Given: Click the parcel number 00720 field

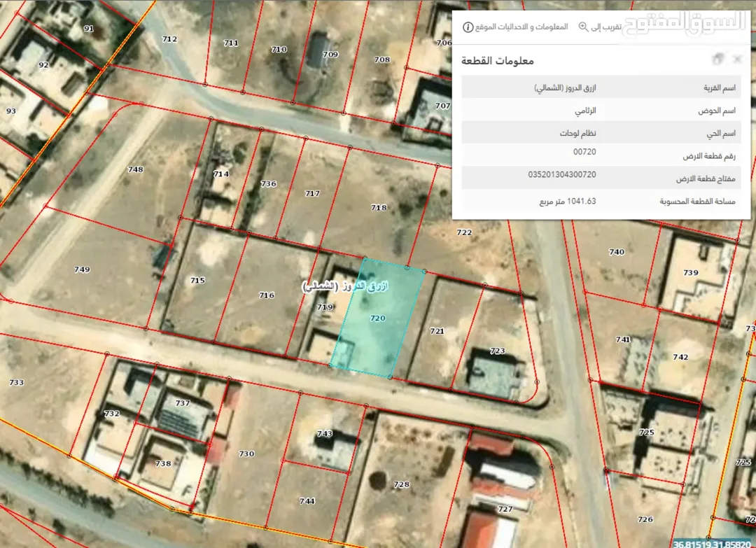Looking at the screenshot, I should click(x=584, y=151).
